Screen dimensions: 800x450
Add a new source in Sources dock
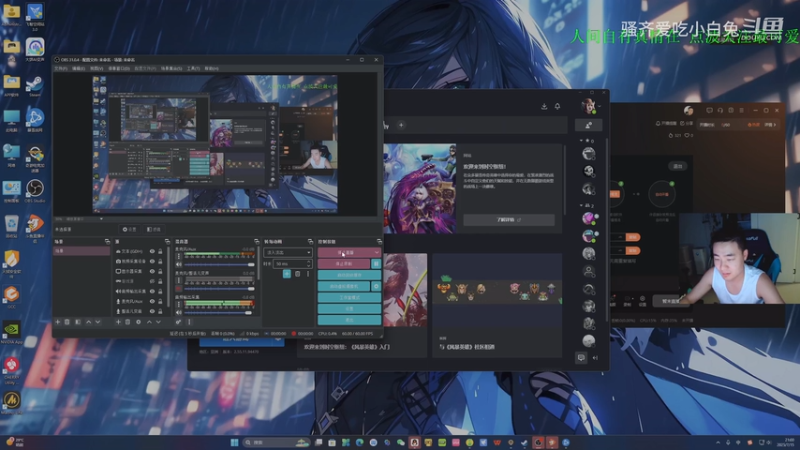tap(118, 322)
